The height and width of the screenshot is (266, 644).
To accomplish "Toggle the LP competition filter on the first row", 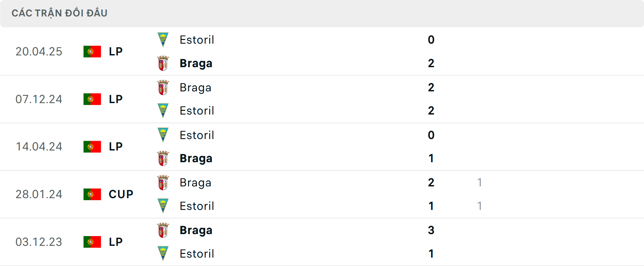I will coord(115,51).
